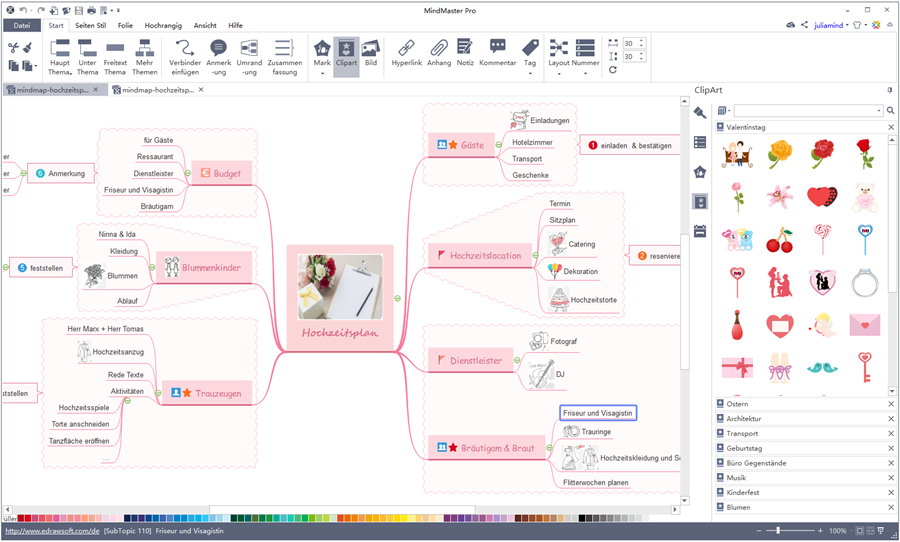Click the Zusammenfassung summary icon
This screenshot has width=900, height=542.
285,55
